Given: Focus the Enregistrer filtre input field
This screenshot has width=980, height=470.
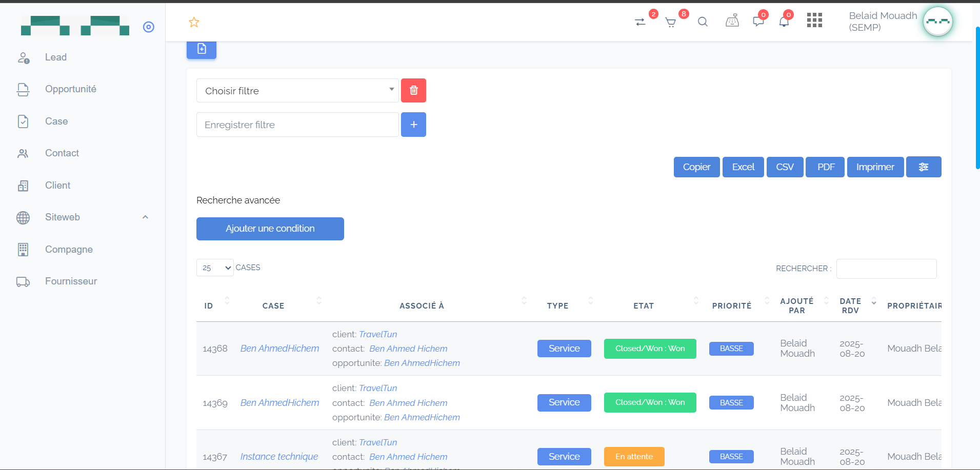Looking at the screenshot, I should tap(297, 125).
